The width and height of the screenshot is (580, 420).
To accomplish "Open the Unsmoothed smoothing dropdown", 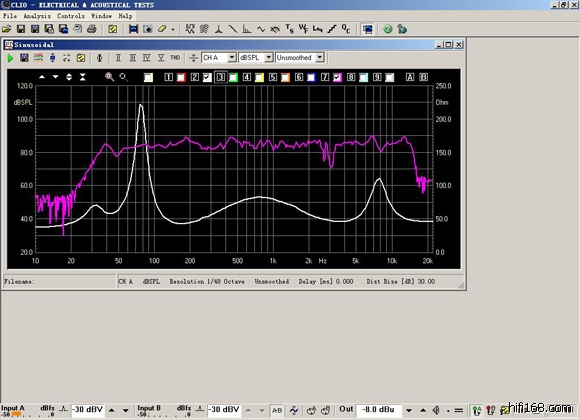I will click(320, 58).
